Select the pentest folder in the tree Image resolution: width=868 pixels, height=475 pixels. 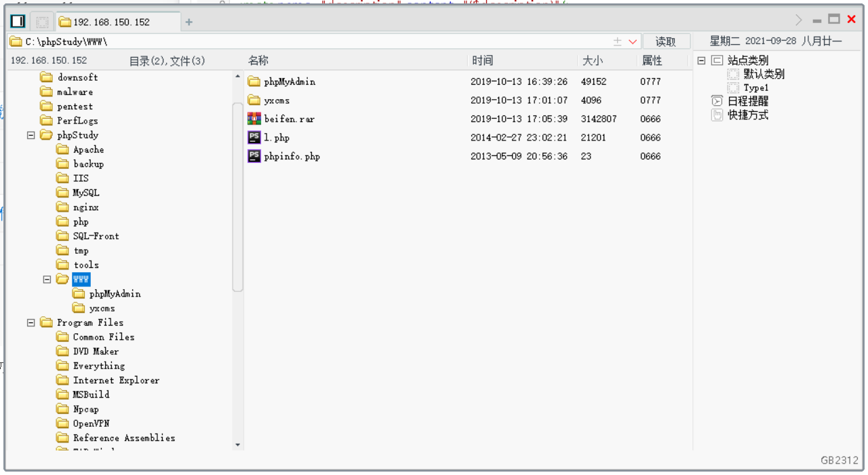click(x=75, y=107)
